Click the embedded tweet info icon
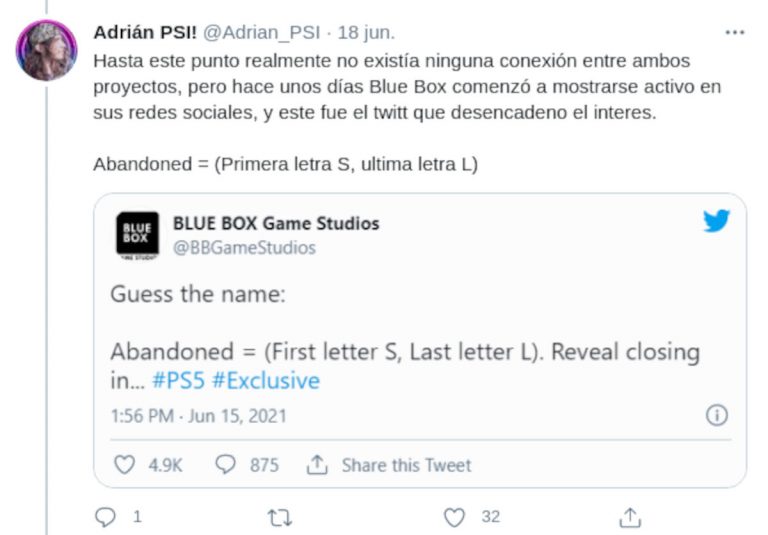 point(716,415)
